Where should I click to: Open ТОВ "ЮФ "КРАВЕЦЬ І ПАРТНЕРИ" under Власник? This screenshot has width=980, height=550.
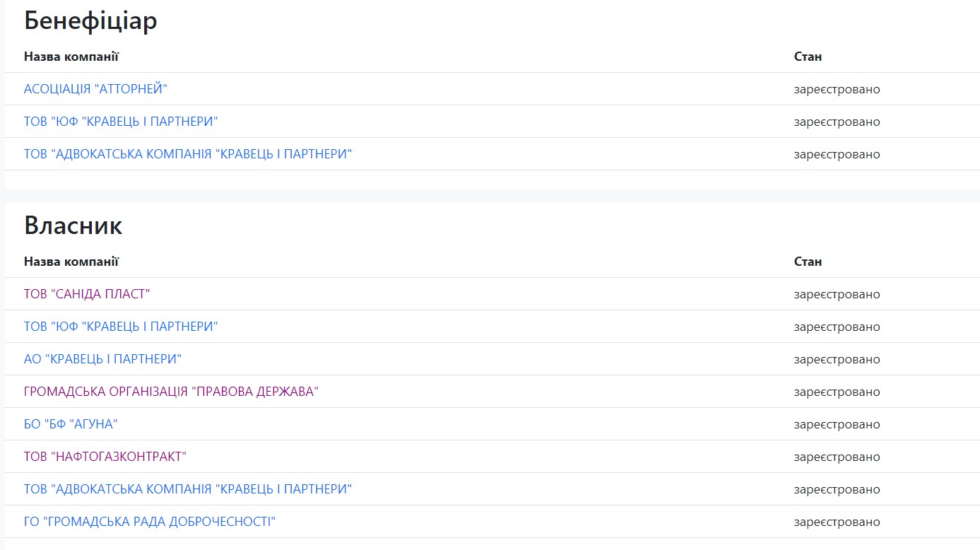tap(121, 327)
